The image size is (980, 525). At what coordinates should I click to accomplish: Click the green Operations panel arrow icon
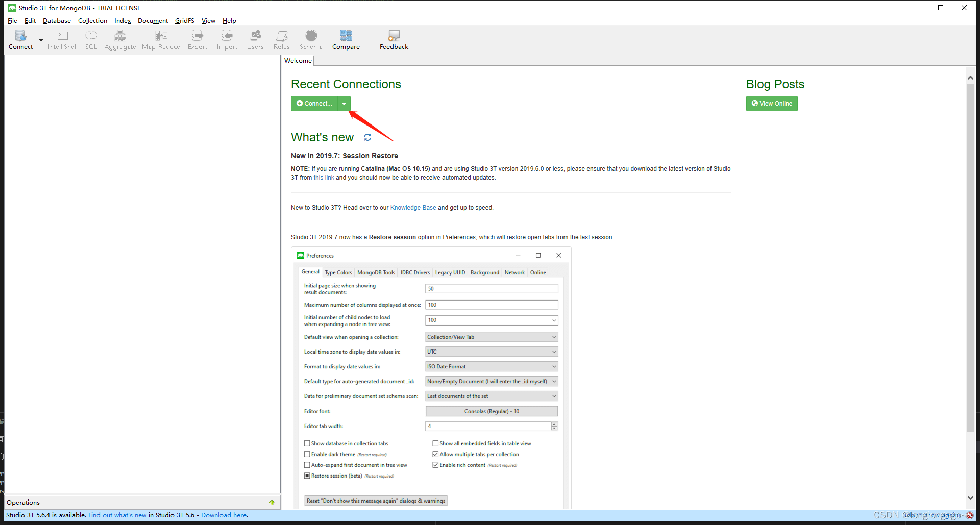click(x=272, y=503)
